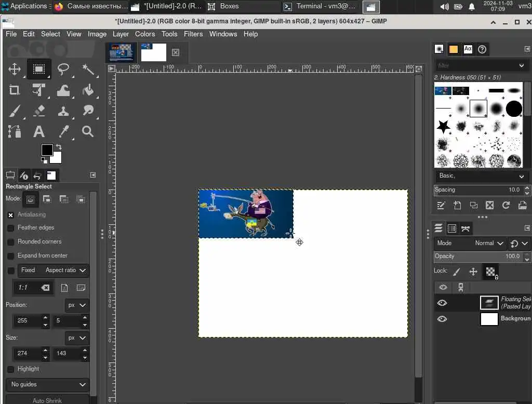Select the Paths tool

coord(14,131)
